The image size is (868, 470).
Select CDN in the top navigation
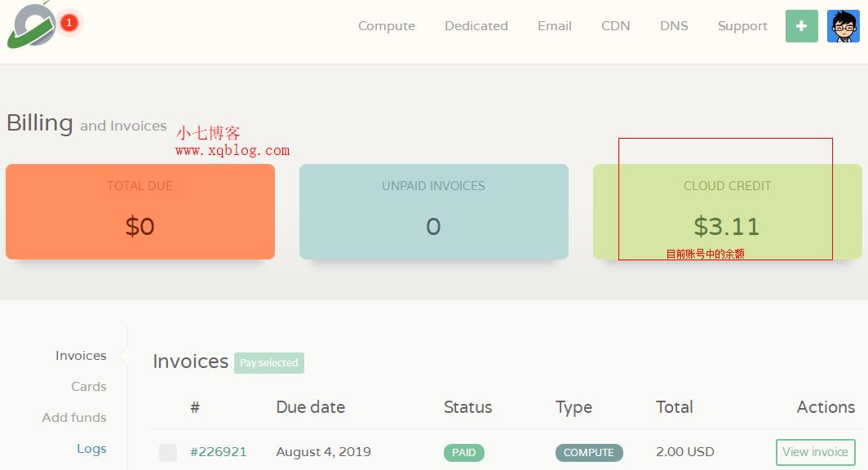coord(616,26)
